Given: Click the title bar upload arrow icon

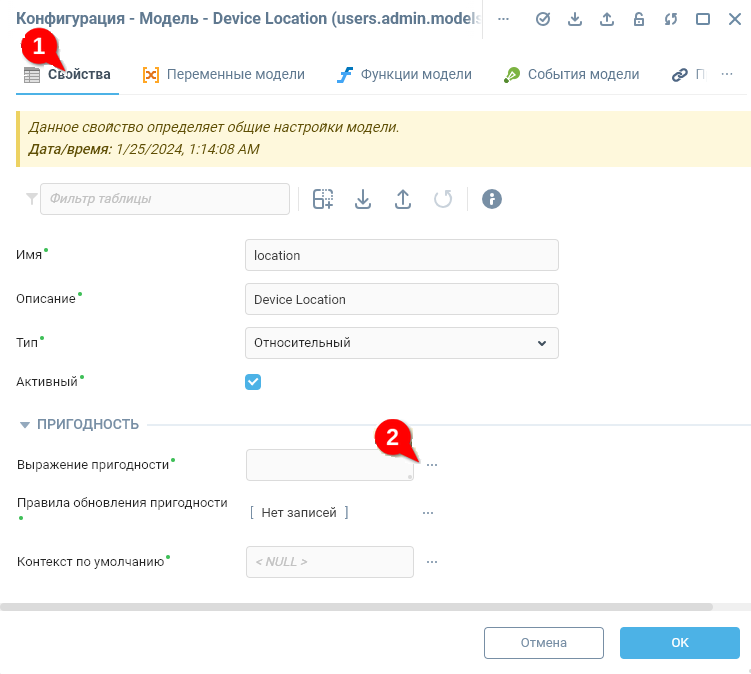Looking at the screenshot, I should 606,19.
